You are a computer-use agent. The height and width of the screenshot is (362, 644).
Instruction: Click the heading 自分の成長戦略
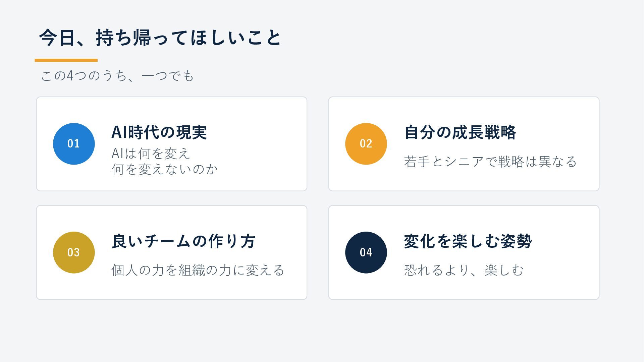point(460,132)
